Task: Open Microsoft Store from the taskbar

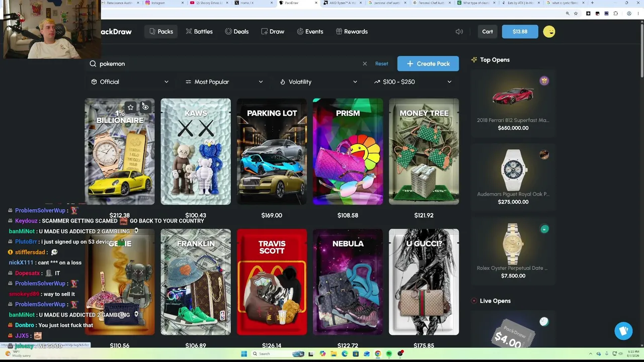Action: click(x=356, y=354)
